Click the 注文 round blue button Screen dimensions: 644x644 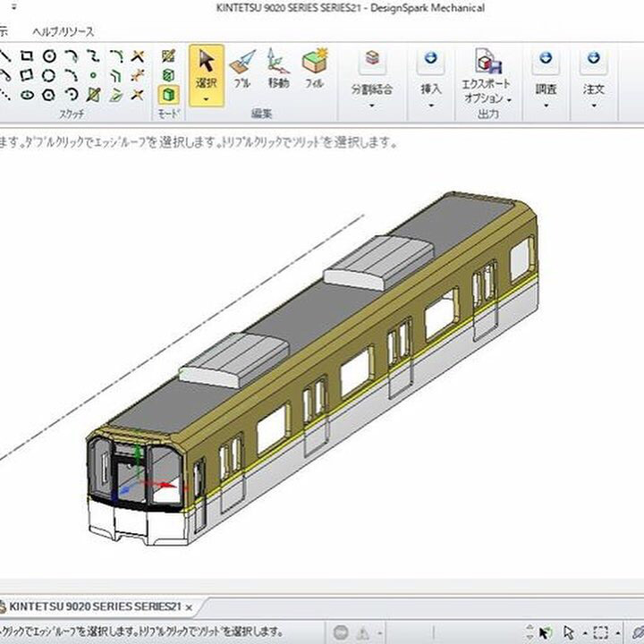(x=594, y=58)
